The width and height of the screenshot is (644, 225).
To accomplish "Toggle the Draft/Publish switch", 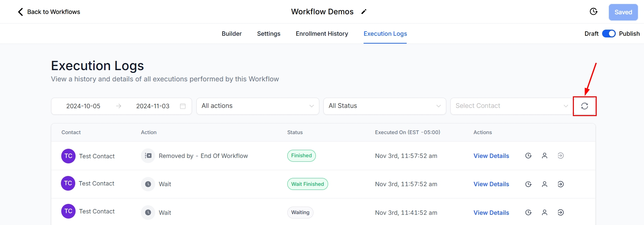I will pos(609,34).
